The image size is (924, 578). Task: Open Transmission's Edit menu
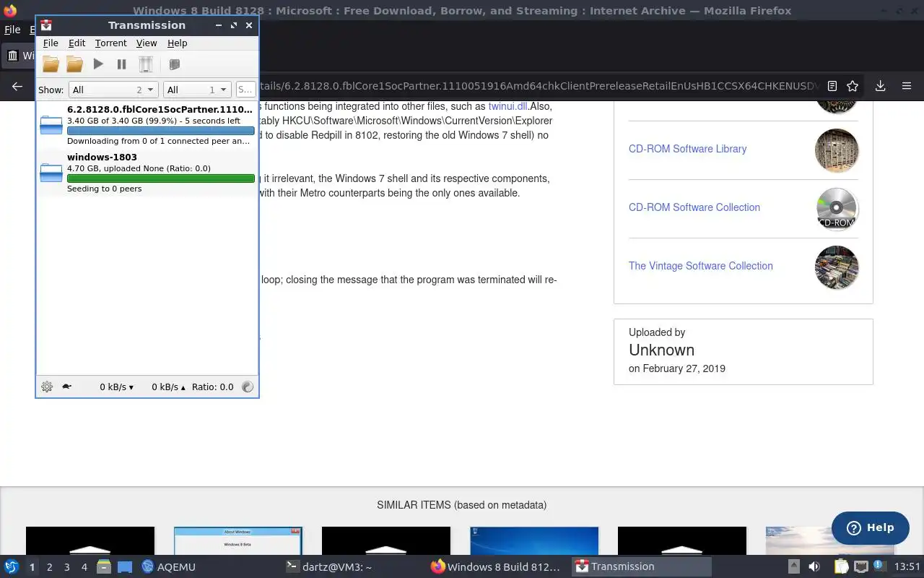(x=77, y=43)
